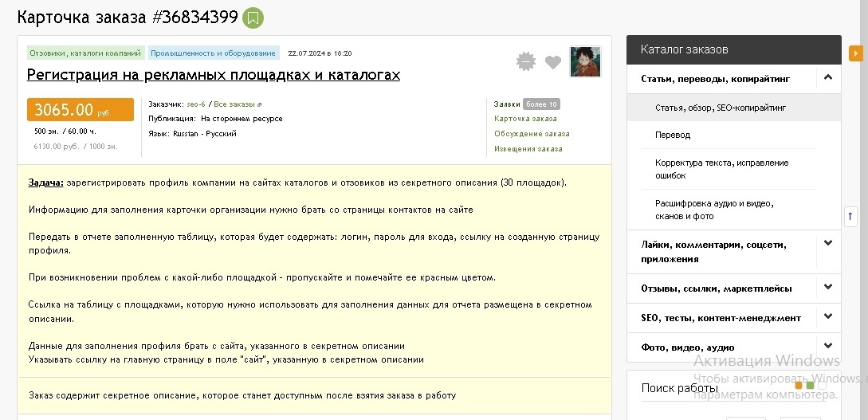Click the Язык: Russian - Русский text
The width and height of the screenshot is (868, 420).
point(192,134)
